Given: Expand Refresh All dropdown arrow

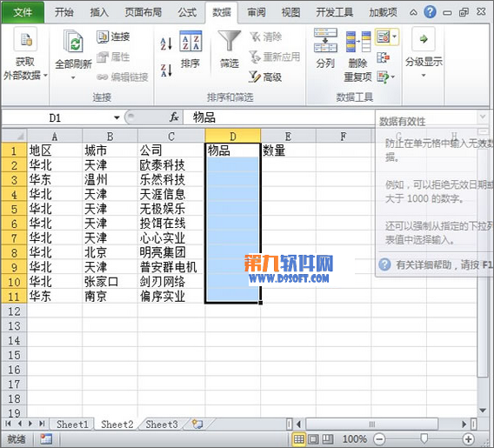Looking at the screenshot, I should coord(73,77).
